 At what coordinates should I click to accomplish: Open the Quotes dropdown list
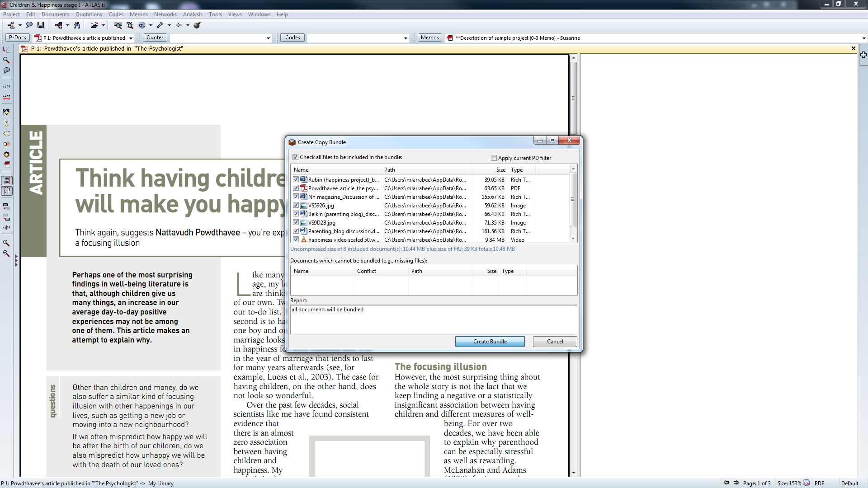coord(268,38)
